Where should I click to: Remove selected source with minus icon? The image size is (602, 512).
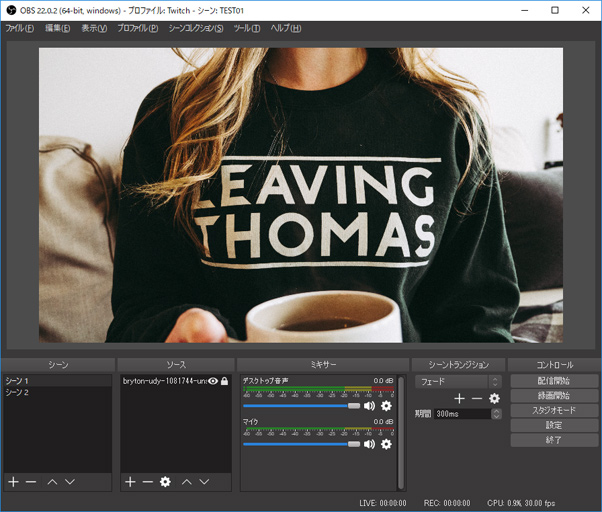(147, 482)
